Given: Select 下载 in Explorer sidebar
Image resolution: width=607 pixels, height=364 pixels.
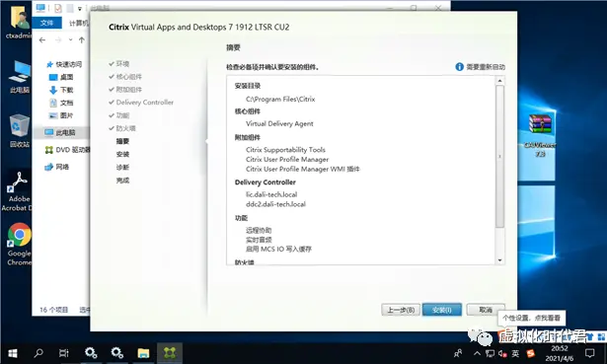Looking at the screenshot, I should 61,90.
